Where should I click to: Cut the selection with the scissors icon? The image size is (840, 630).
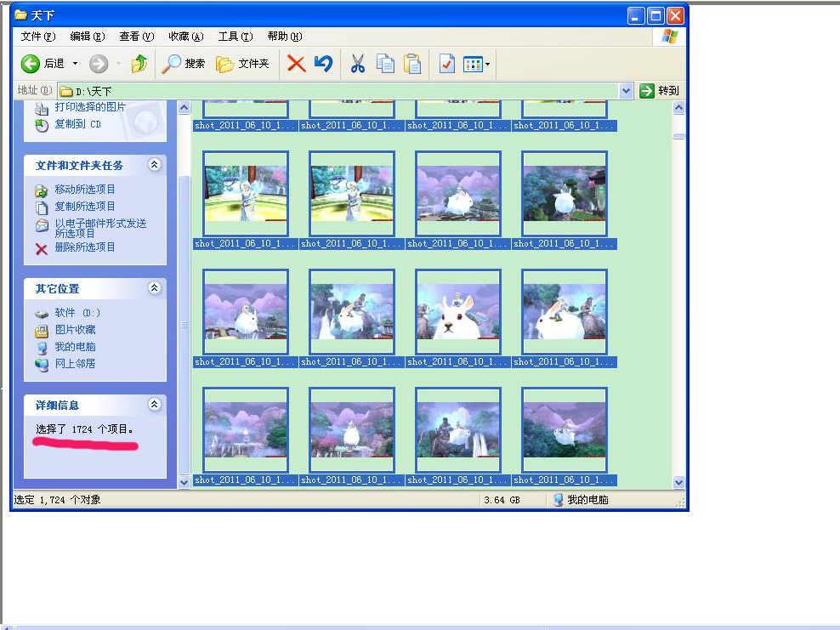click(358, 64)
